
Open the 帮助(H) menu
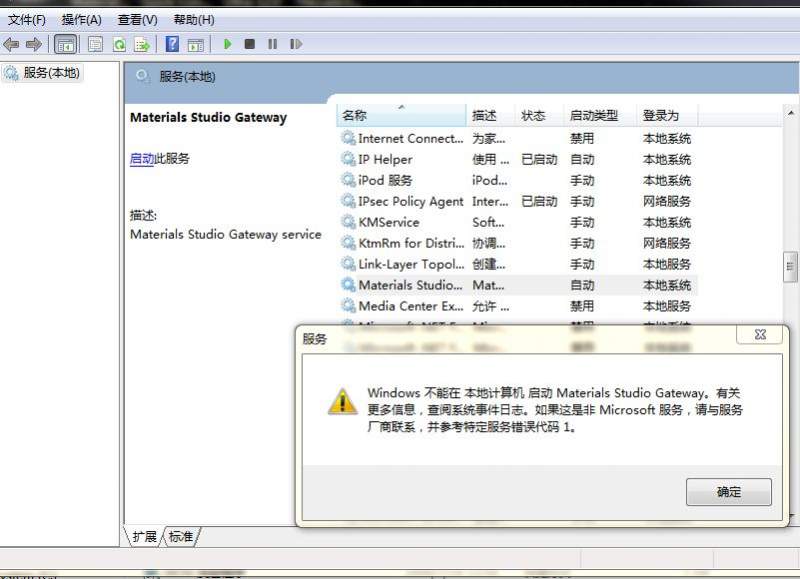click(194, 20)
